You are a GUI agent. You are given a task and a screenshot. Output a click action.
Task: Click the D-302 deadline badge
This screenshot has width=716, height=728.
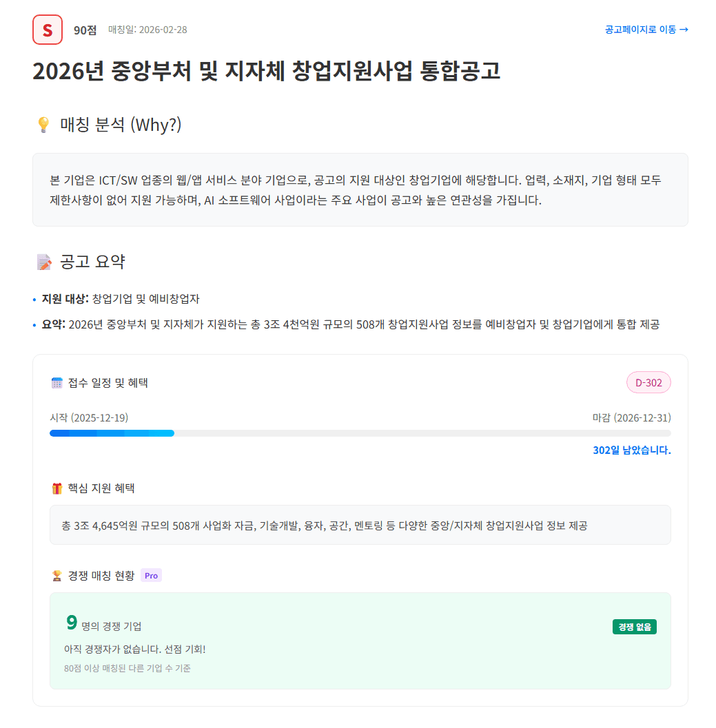pos(650,382)
